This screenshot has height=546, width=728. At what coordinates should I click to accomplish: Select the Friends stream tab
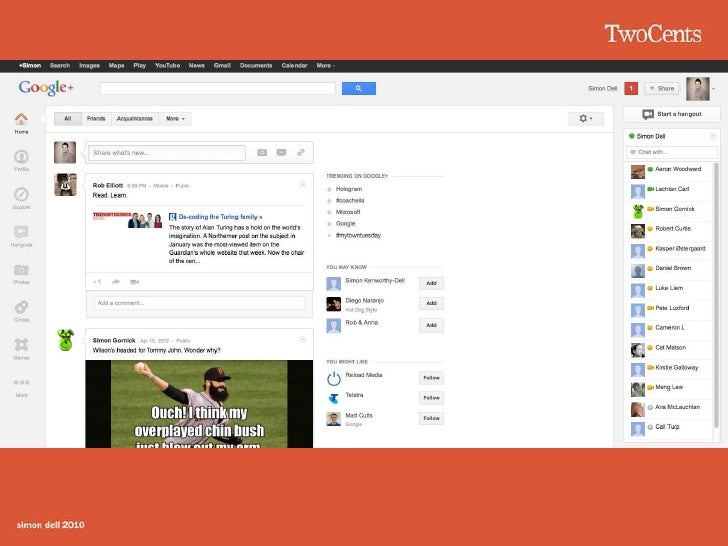(x=96, y=119)
